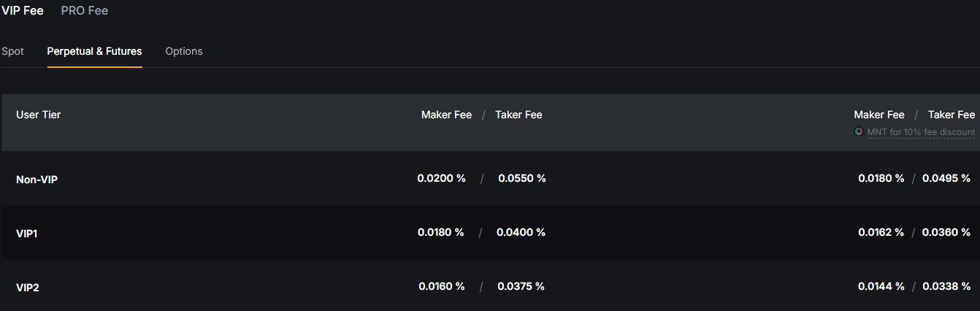Select the VIP1 tier row label
The width and height of the screenshot is (980, 311).
click(27, 233)
